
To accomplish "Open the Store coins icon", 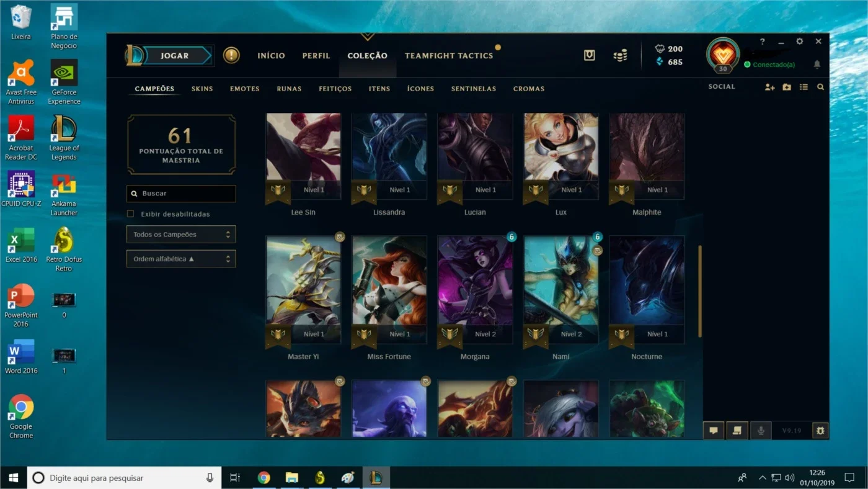I will point(620,55).
